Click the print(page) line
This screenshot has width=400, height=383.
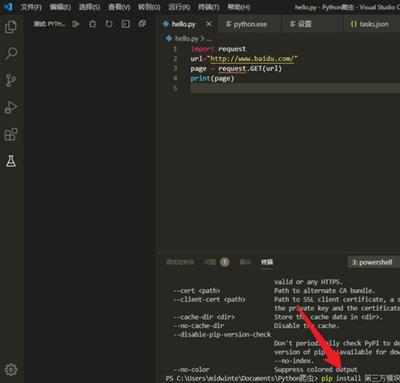coord(212,79)
